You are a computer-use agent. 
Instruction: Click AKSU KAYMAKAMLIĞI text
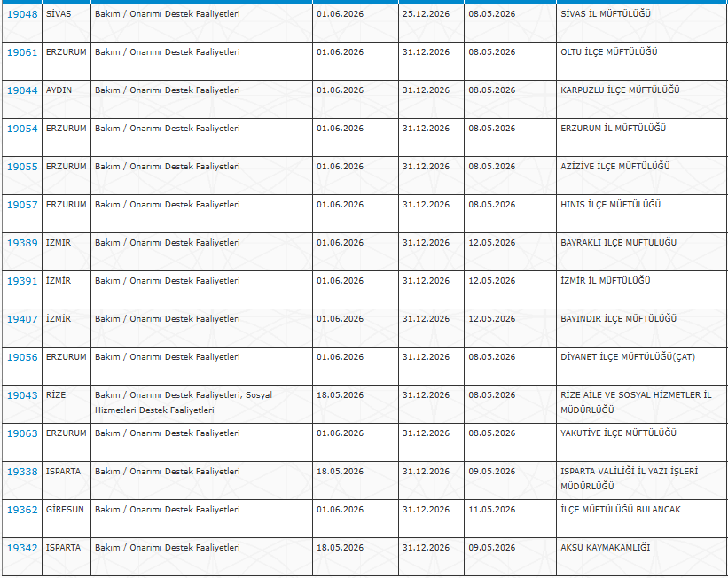(x=605, y=547)
